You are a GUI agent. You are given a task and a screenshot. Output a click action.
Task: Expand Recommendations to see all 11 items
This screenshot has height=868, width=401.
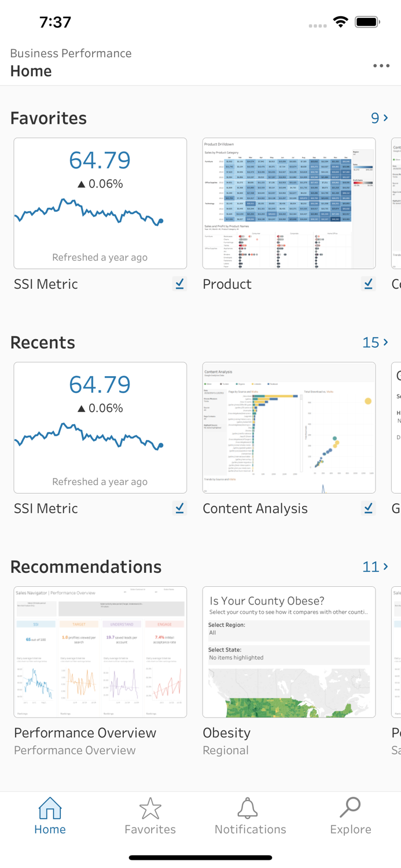375,567
